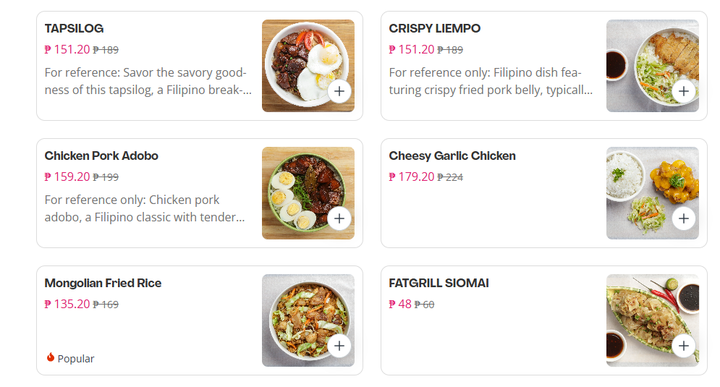Image resolution: width=720 pixels, height=387 pixels.
Task: Open the Chicken Pork Adobo title link
Action: click(101, 156)
